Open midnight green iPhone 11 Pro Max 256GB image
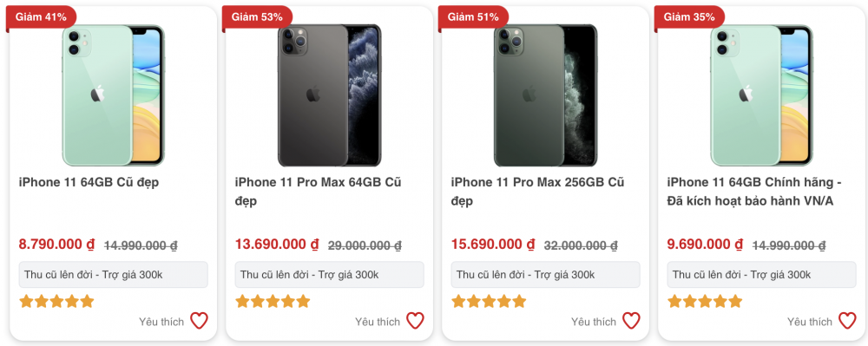Viewport: 868px width, 346px height. click(x=546, y=95)
